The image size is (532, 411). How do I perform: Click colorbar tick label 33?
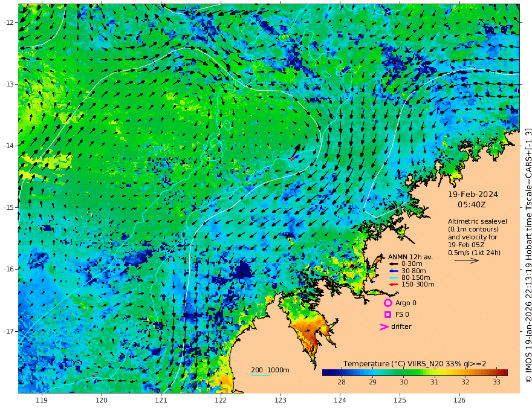coord(496,382)
